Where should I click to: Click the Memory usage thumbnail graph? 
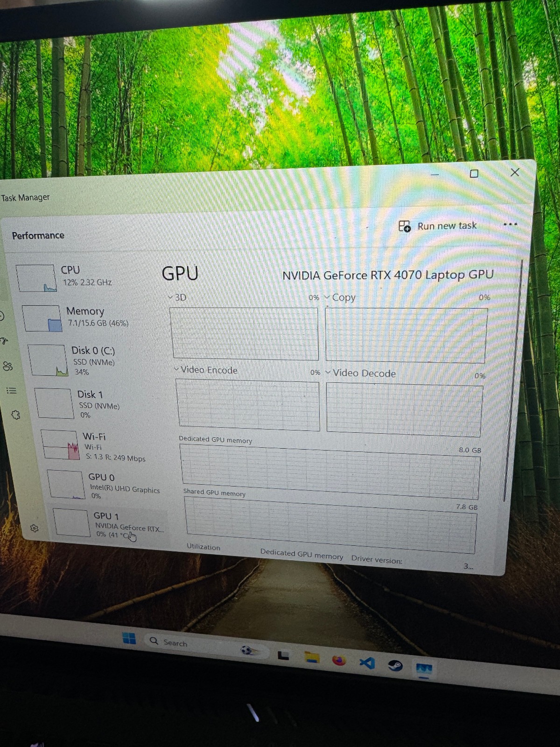click(42, 318)
